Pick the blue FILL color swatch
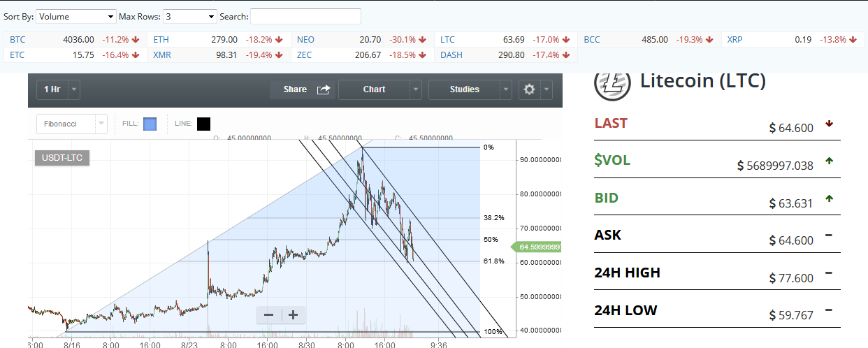Screen dimensions: 868x348 coord(150,124)
